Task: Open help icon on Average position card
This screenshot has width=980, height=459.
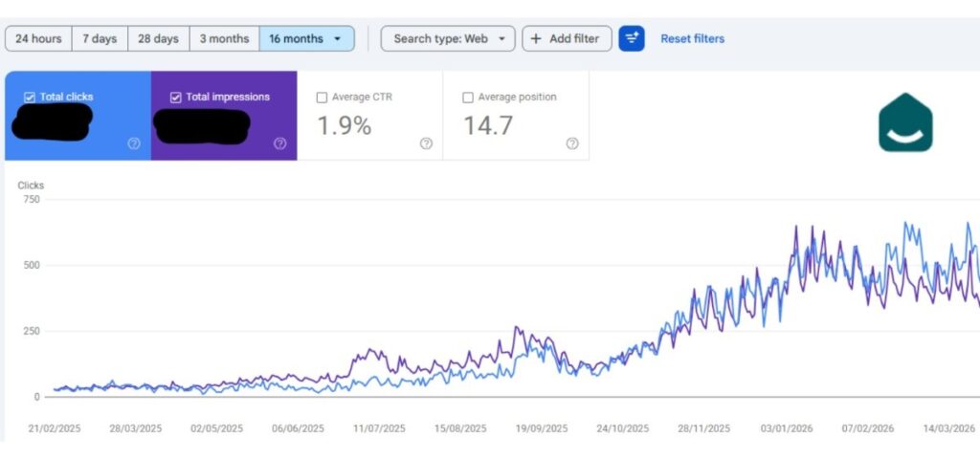Action: tap(572, 143)
